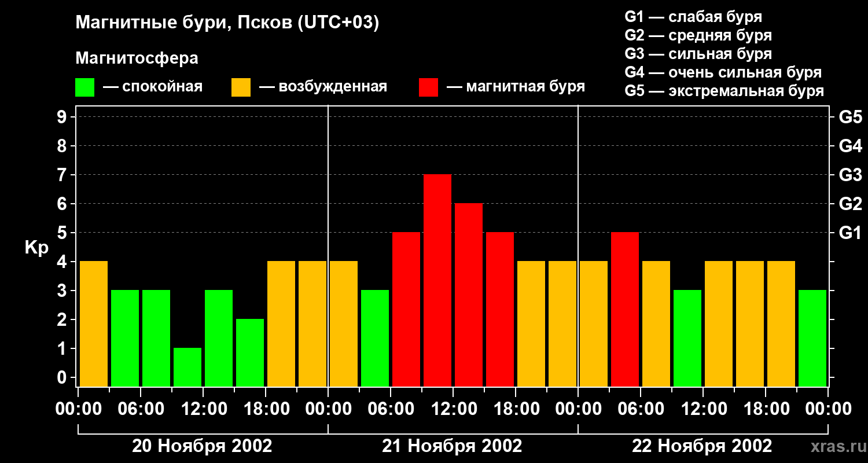Click 21 Ноября red bar starting at 06:00
The image size is (868, 463).
[406, 309]
